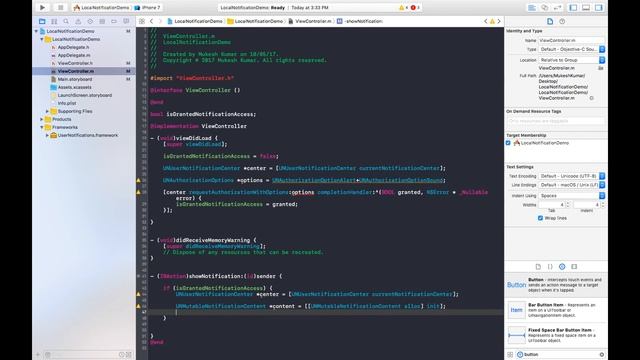Click the Tab width stepper
The image size is (640, 360).
pos(568,204)
